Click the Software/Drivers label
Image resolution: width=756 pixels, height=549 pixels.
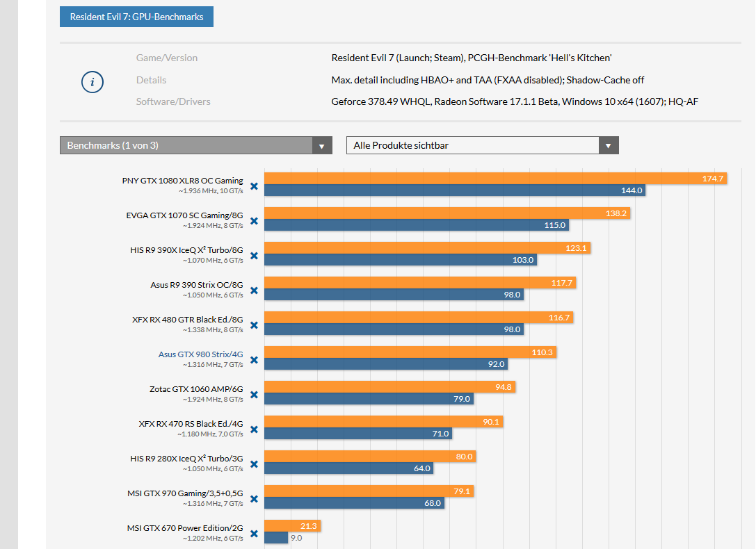point(173,101)
